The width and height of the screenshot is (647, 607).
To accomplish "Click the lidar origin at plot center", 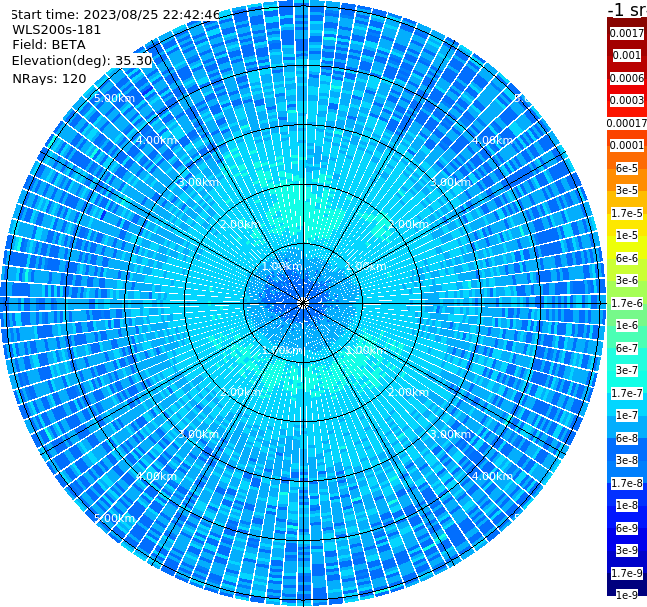I will [x=303, y=303].
